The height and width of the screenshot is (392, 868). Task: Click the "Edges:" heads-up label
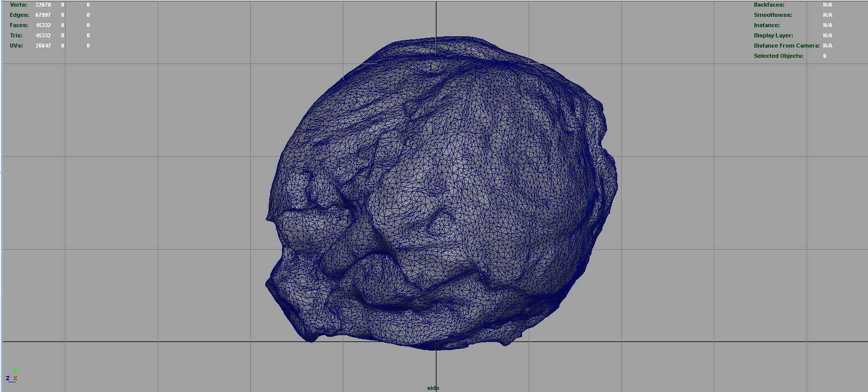click(19, 15)
